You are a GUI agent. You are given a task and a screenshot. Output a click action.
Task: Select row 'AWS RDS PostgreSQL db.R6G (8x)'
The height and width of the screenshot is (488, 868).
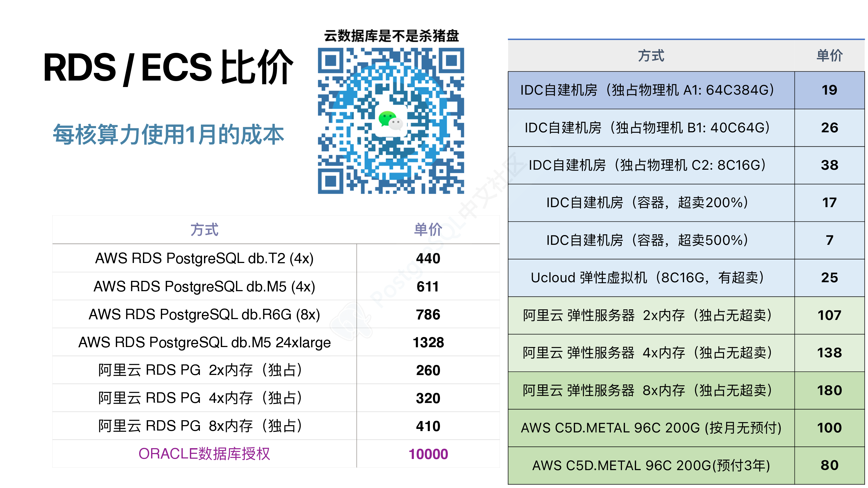[276, 314]
